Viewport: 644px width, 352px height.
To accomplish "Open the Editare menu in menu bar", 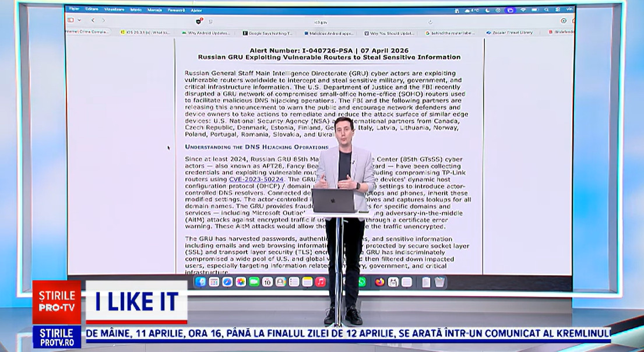I will tap(92, 10).
